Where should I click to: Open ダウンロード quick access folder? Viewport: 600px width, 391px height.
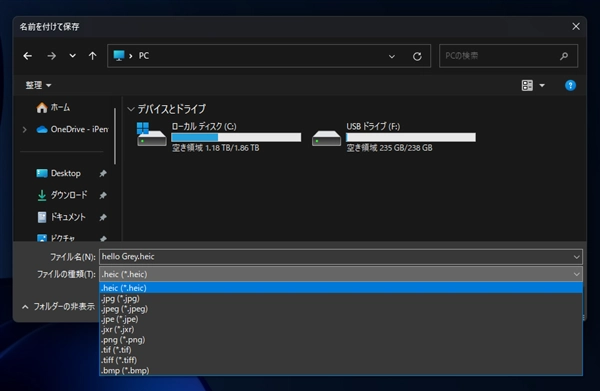(x=62, y=195)
